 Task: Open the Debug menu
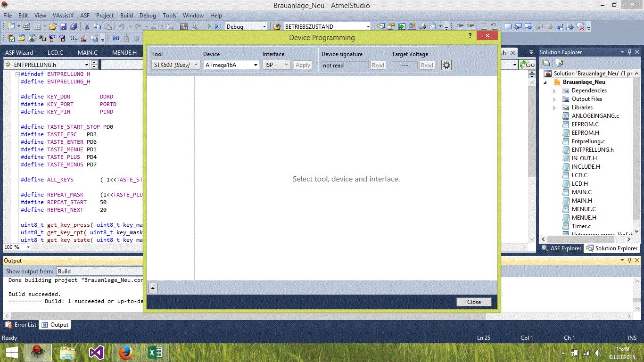tap(148, 15)
